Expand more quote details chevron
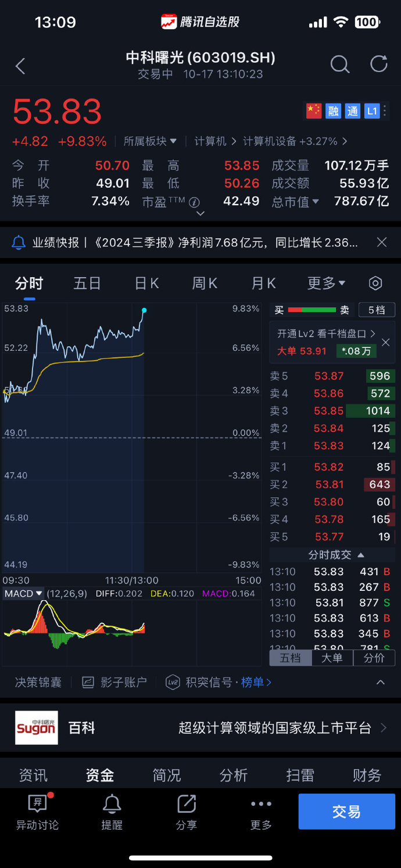Image resolution: width=401 pixels, height=868 pixels. [201, 213]
